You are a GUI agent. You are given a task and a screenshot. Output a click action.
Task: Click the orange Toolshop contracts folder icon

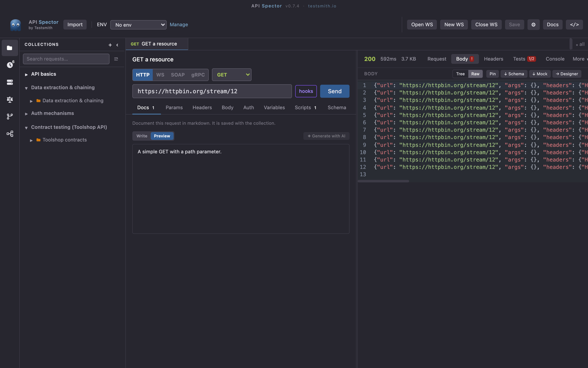(x=38, y=140)
